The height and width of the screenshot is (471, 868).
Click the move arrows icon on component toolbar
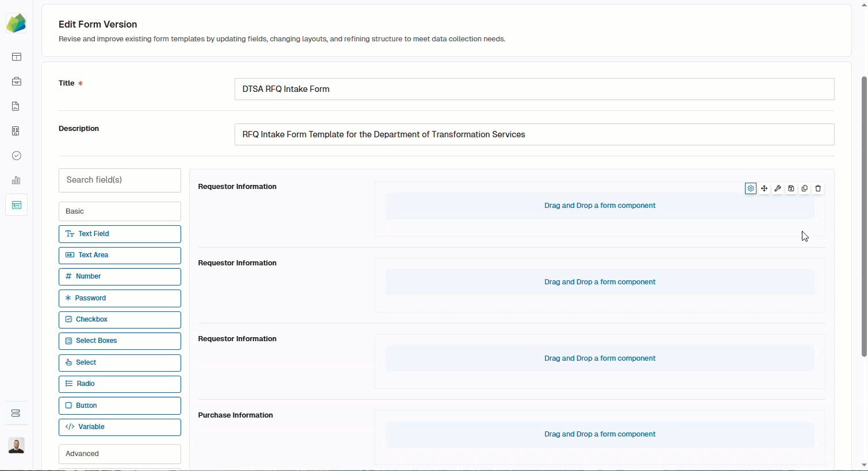764,188
